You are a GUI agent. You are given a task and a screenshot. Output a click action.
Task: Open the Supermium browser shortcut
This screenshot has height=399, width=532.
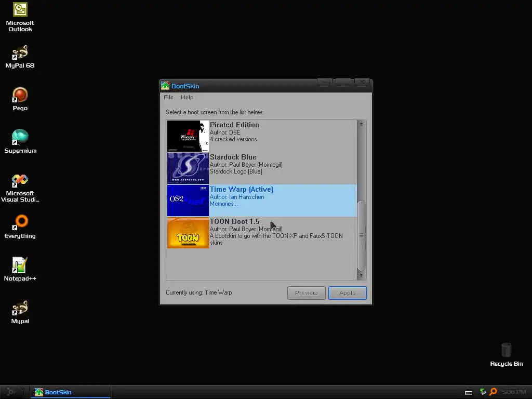coord(20,141)
